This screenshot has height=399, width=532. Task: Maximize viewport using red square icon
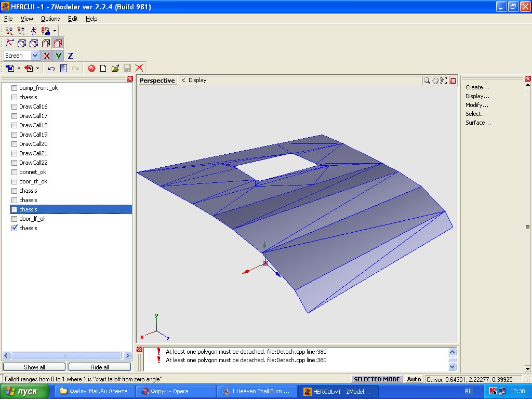point(453,81)
